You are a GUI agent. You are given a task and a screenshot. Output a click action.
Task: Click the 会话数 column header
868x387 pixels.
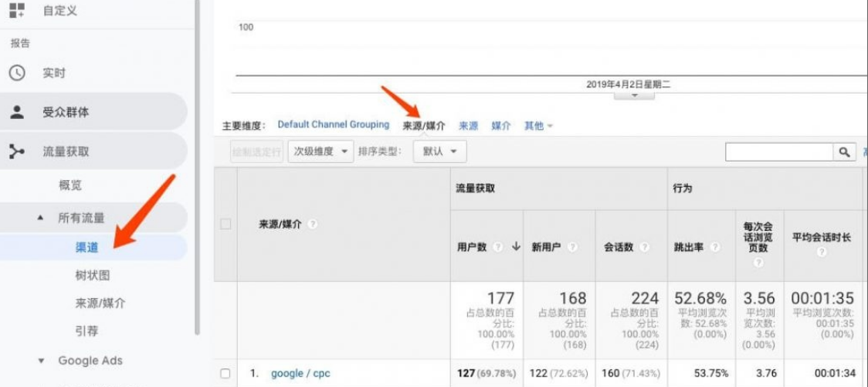tap(619, 247)
